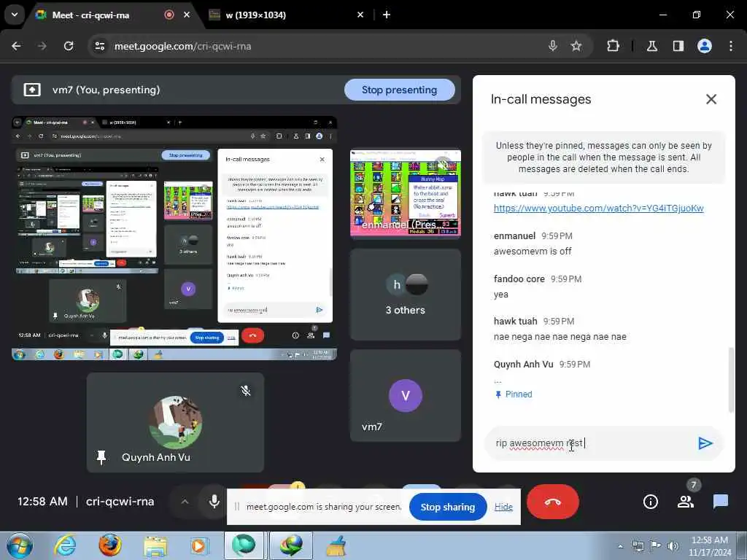Screen dimensions: 747x560
Task: Open Windows Media Player in taskbar
Action: pyautogui.click(x=199, y=545)
